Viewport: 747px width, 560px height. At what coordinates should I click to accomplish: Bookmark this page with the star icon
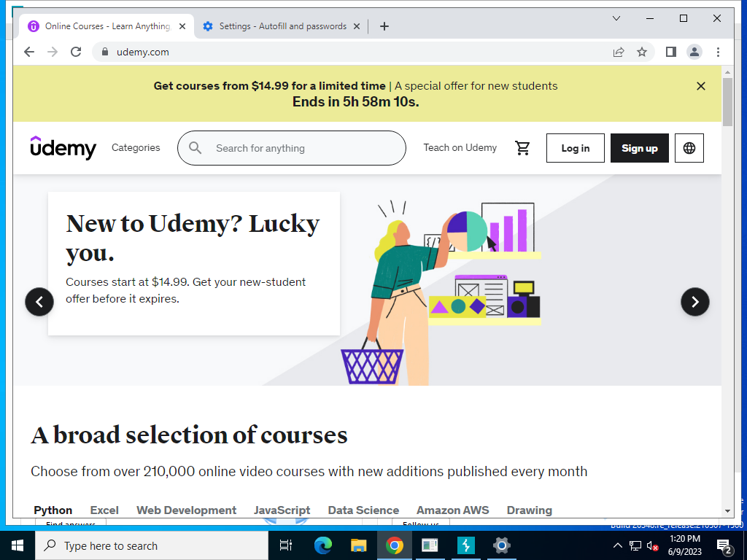[642, 52]
